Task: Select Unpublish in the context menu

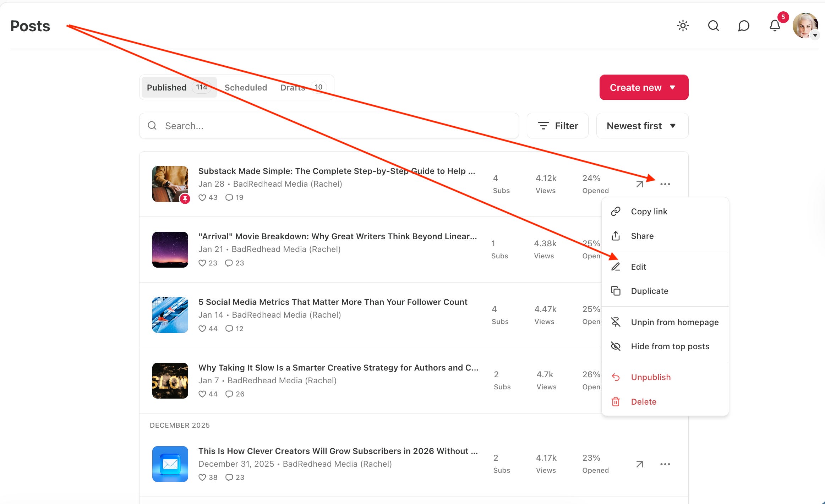Action: [x=651, y=377]
